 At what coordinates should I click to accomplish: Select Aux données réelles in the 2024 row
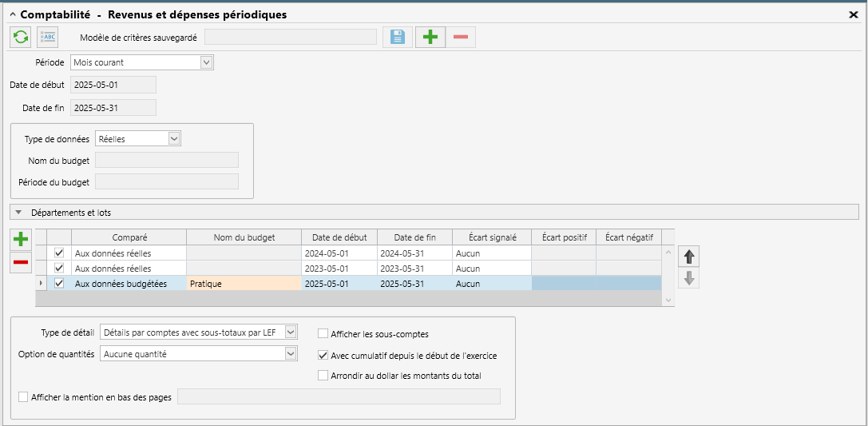point(129,253)
